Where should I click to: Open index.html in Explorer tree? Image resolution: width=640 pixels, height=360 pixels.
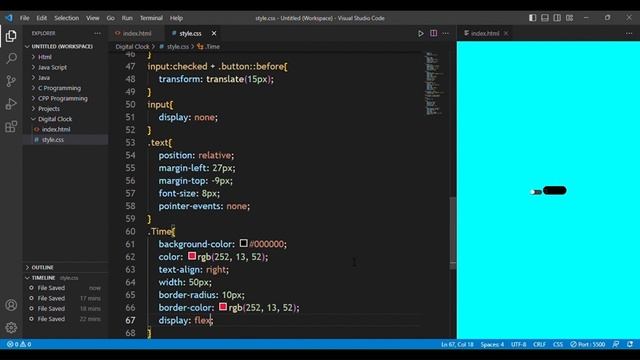[x=56, y=129]
